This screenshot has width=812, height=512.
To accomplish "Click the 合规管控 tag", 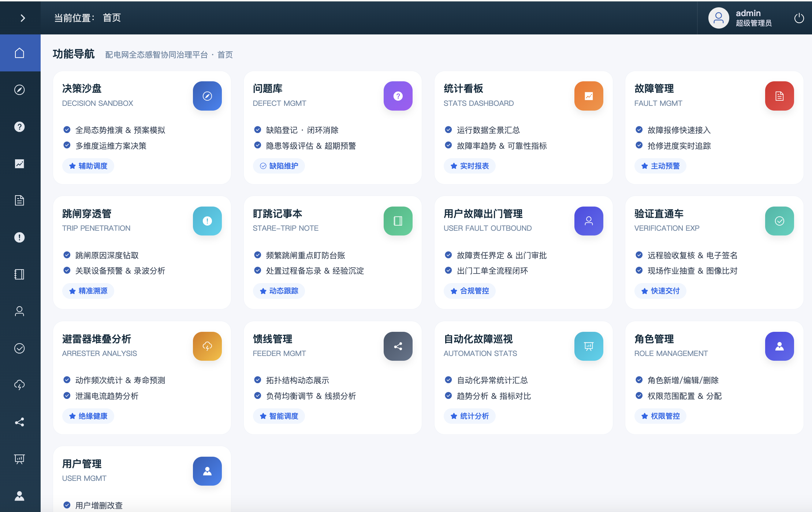I will (470, 291).
